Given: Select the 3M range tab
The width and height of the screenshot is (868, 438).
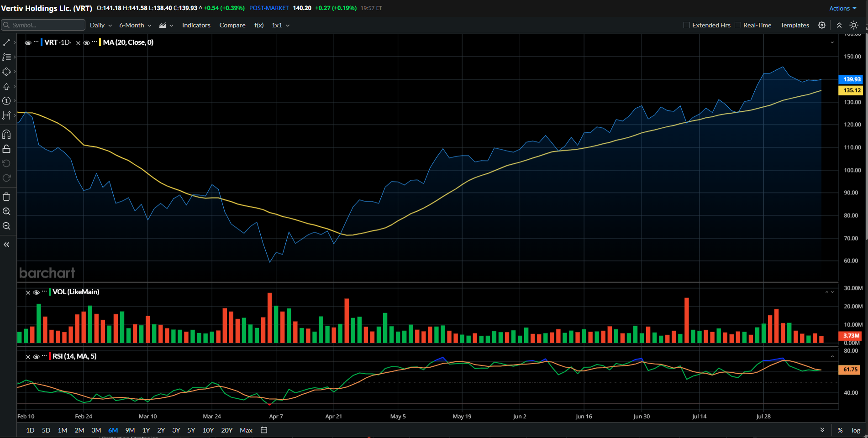Looking at the screenshot, I should coord(96,430).
